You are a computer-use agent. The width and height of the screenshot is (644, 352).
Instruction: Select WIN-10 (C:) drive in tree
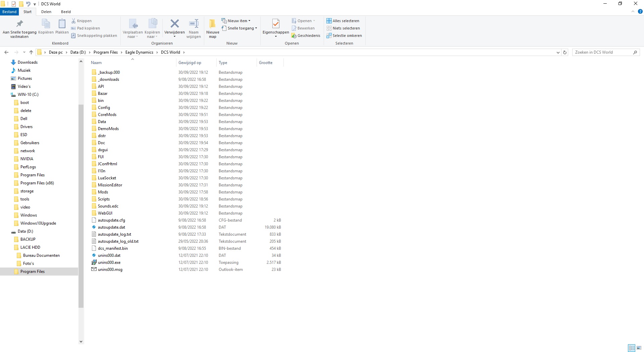(28, 95)
